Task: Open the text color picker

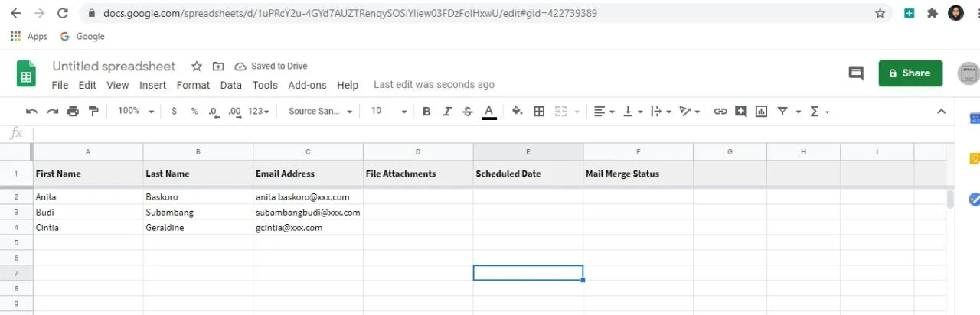Action: 488,112
